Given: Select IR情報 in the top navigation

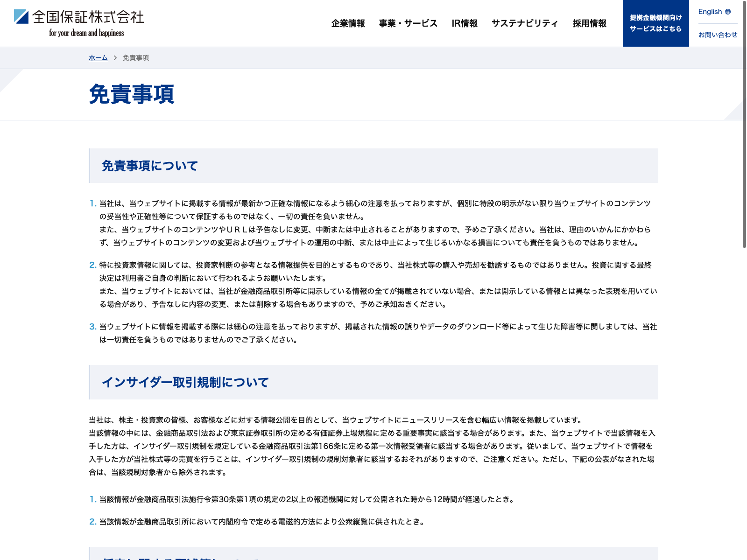Looking at the screenshot, I should [465, 23].
